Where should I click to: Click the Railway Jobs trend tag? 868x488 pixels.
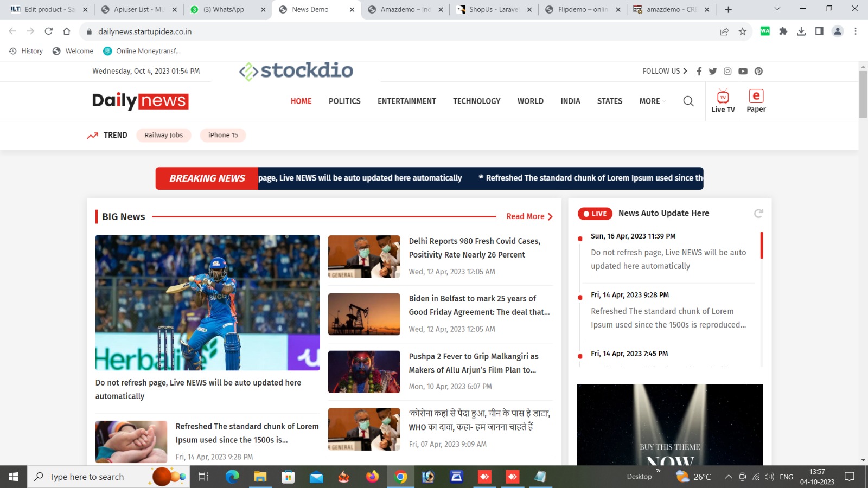point(163,135)
